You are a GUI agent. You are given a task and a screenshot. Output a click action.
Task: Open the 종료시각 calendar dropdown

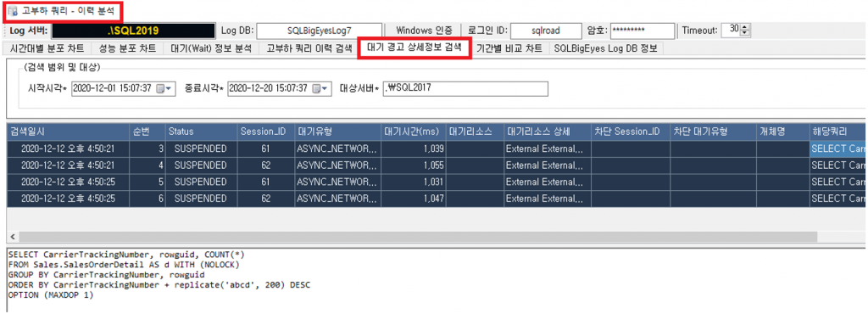[321, 88]
